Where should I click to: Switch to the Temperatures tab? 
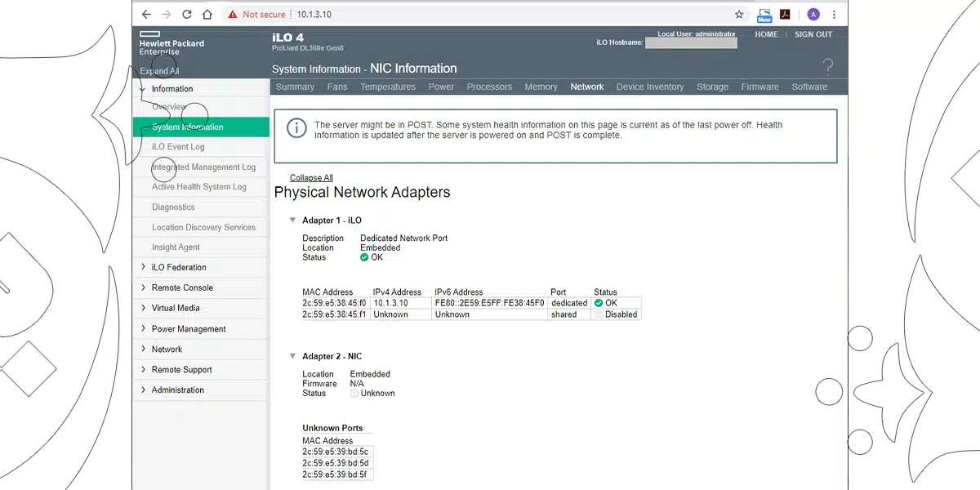point(388,87)
